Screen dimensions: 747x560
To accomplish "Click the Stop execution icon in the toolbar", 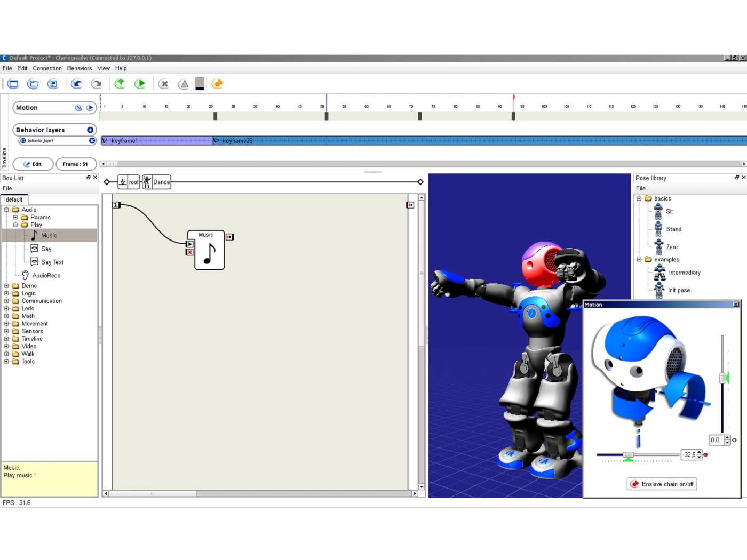I will 164,84.
